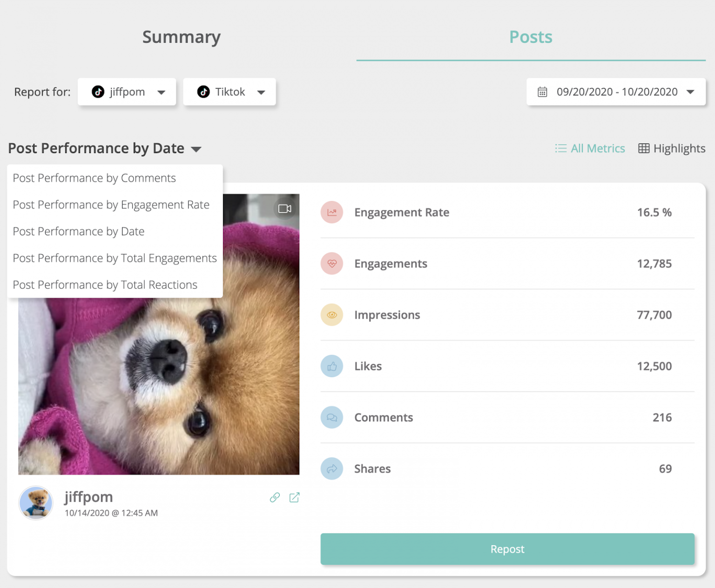The width and height of the screenshot is (715, 588).
Task: Open the jiffpom account dropdown
Action: point(127,92)
